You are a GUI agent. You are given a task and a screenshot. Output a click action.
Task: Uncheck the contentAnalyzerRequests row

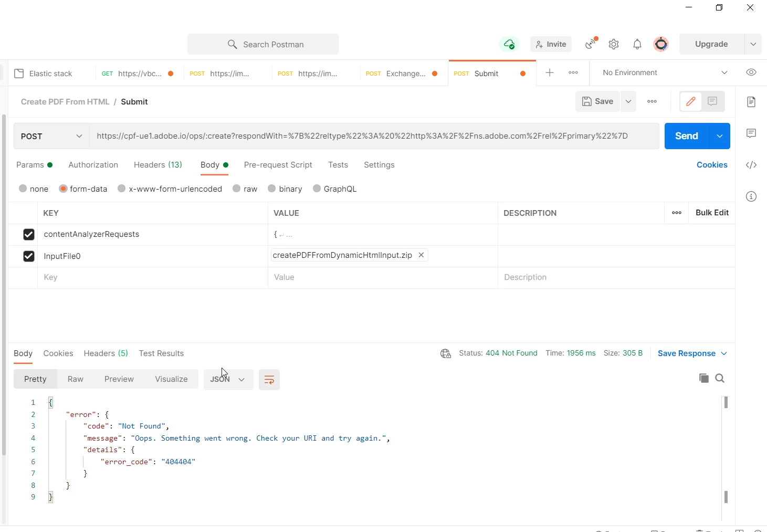[29, 234]
